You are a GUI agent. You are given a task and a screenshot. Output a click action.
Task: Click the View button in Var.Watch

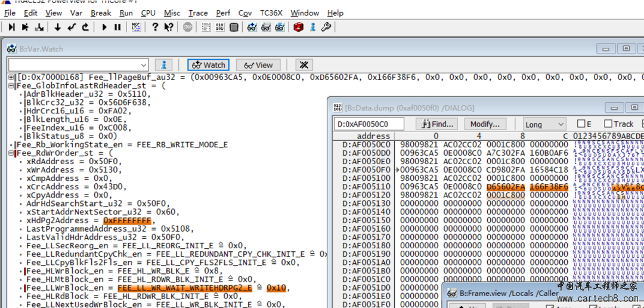(x=258, y=65)
